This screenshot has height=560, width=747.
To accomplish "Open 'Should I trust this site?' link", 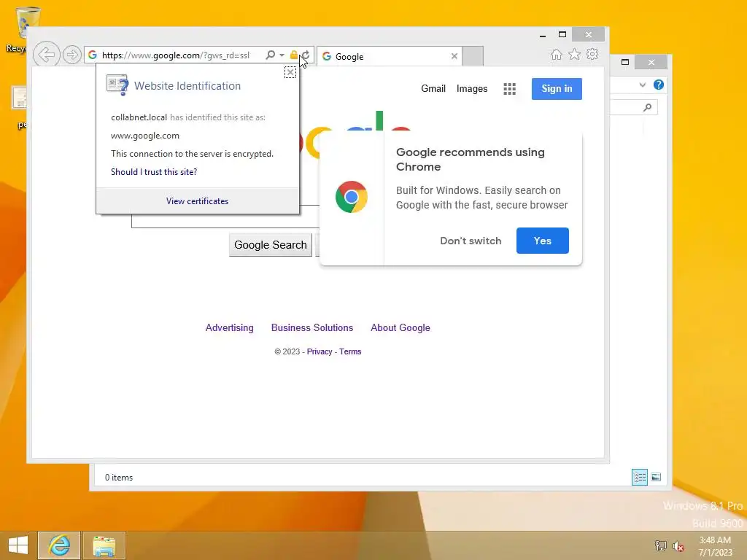I will [x=154, y=172].
